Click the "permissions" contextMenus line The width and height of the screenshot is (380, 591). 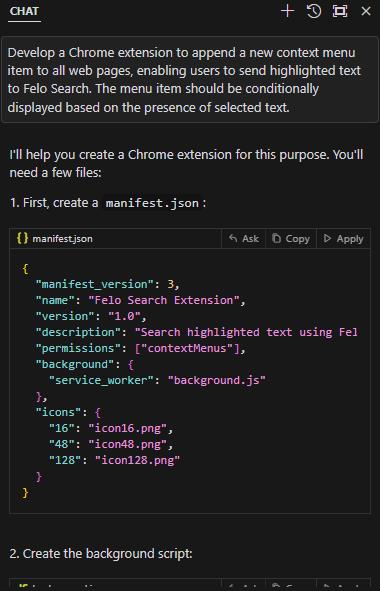(x=141, y=348)
